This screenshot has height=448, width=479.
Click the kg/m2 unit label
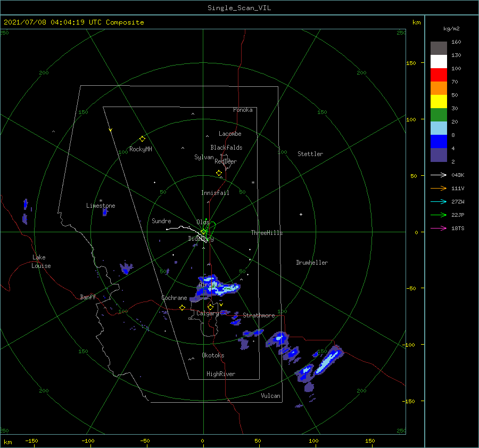tap(451, 29)
